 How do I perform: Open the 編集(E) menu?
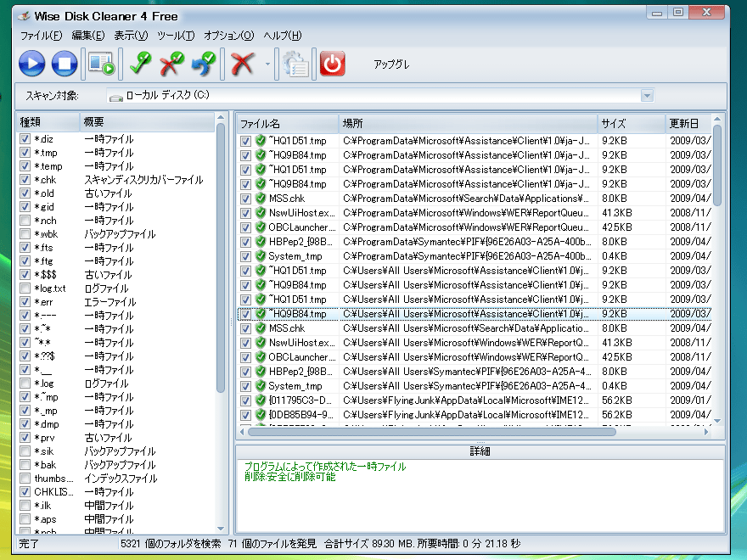88,36
